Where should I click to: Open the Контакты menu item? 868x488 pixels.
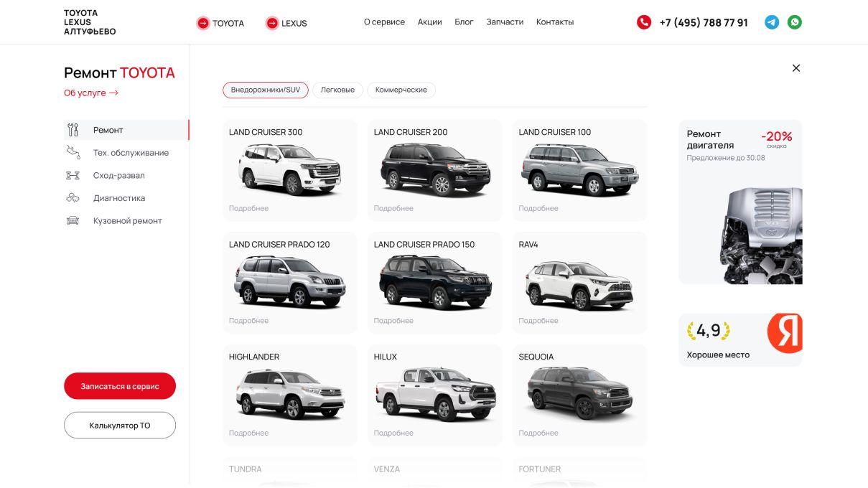click(554, 22)
